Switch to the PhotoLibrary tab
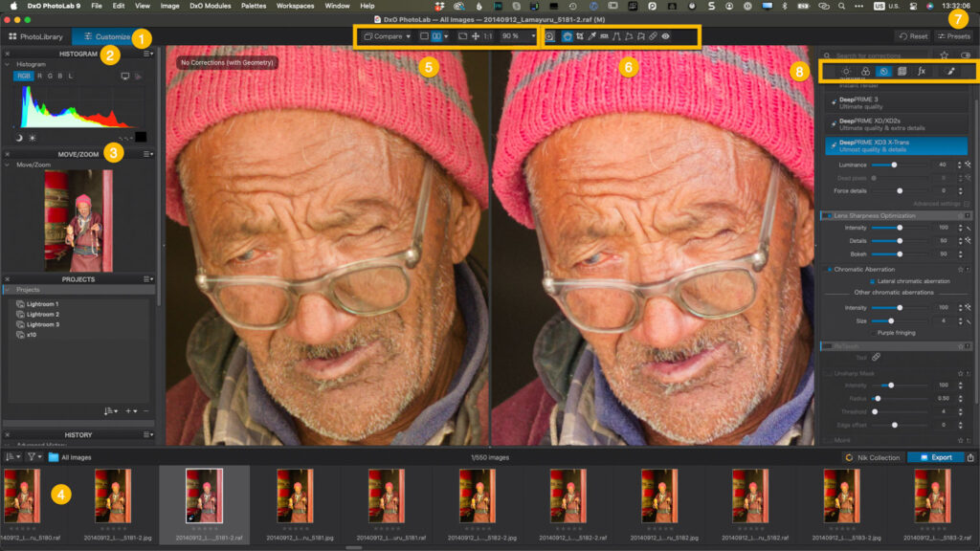This screenshot has width=980, height=551. click(x=38, y=36)
